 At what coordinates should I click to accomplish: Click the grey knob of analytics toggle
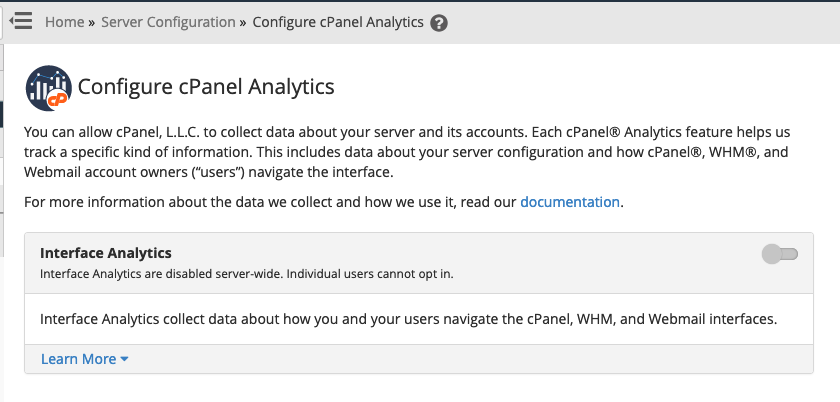[771, 254]
